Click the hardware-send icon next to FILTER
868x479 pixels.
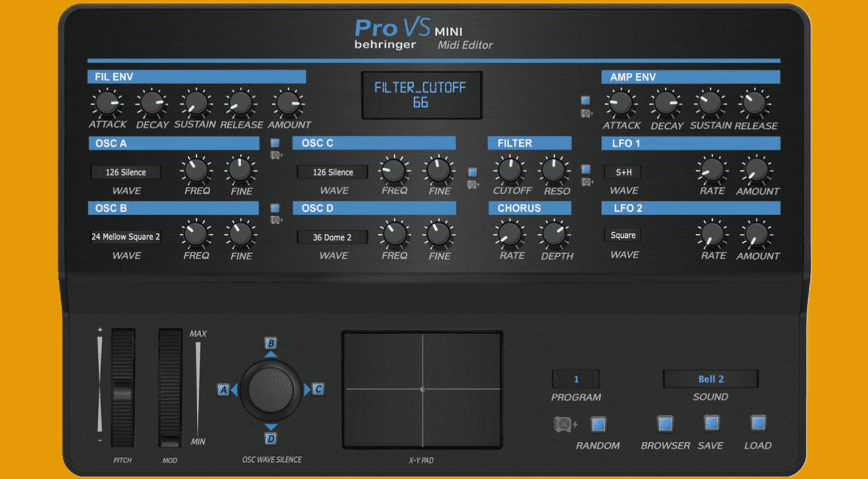[x=585, y=182]
